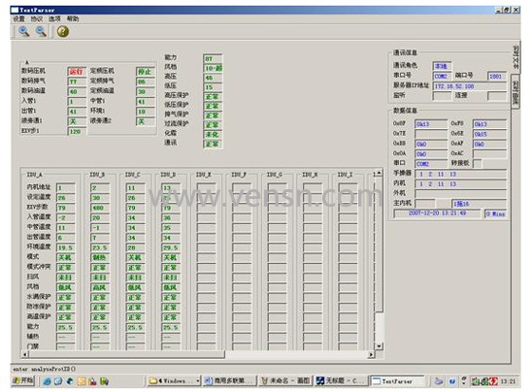Click the Windows Start button 开始

click(23, 380)
